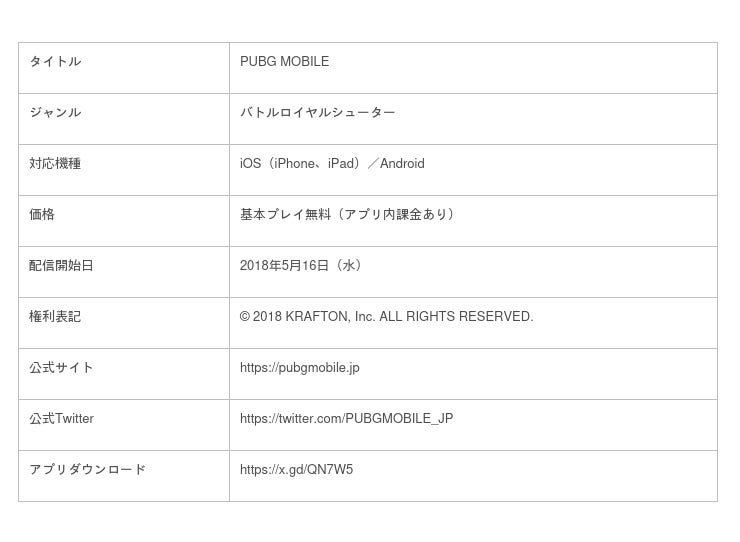The height and width of the screenshot is (542, 740).
Task: Click the ジャンル row label
Action: (55, 113)
